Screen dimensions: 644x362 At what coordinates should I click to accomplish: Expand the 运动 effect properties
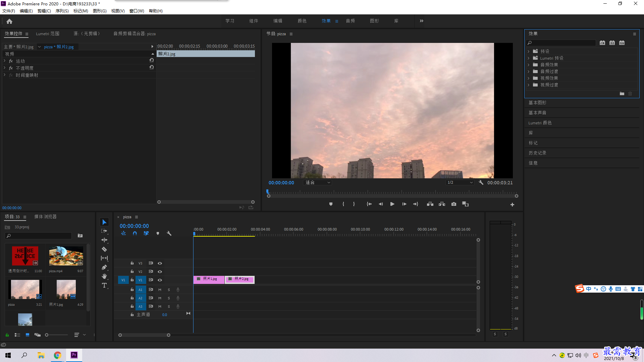[x=5, y=61]
